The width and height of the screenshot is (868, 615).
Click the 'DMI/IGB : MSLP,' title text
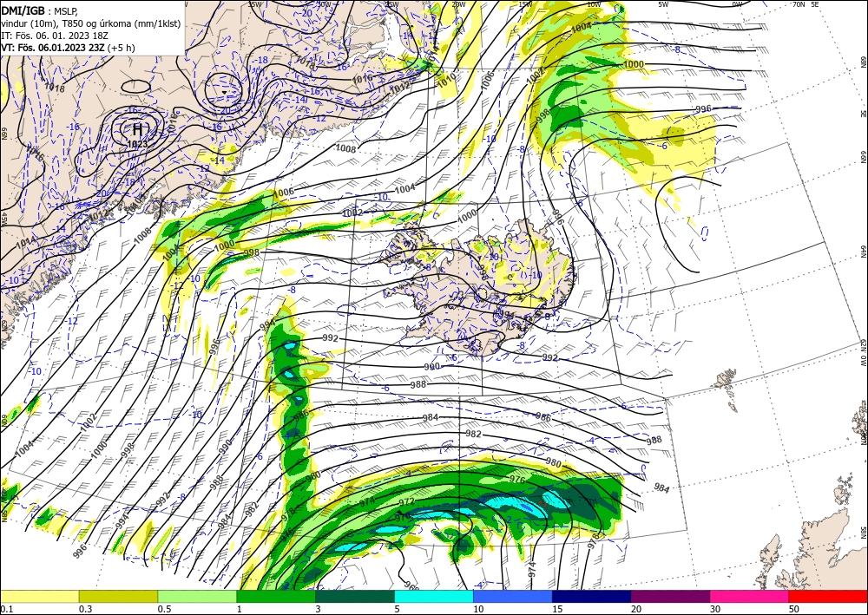coord(41,10)
